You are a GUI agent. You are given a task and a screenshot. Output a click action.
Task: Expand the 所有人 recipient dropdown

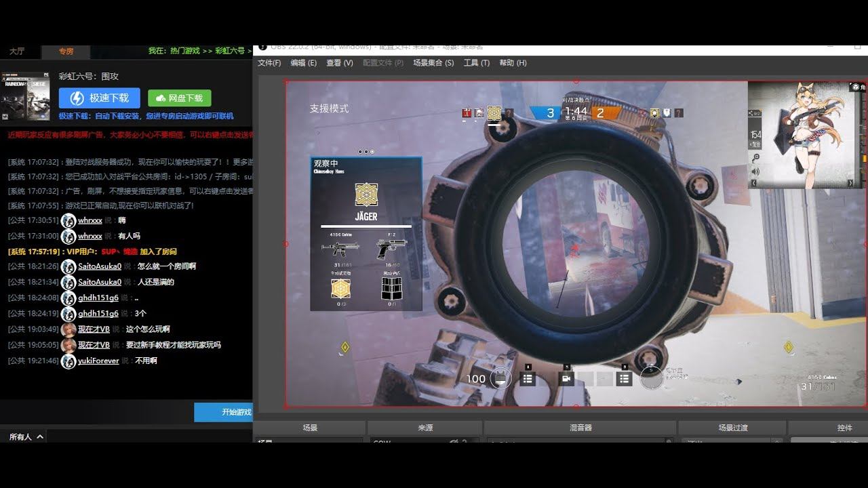tap(26, 437)
